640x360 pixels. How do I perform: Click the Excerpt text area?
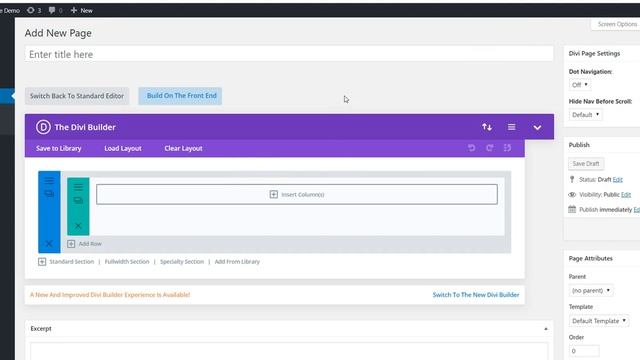click(x=289, y=351)
